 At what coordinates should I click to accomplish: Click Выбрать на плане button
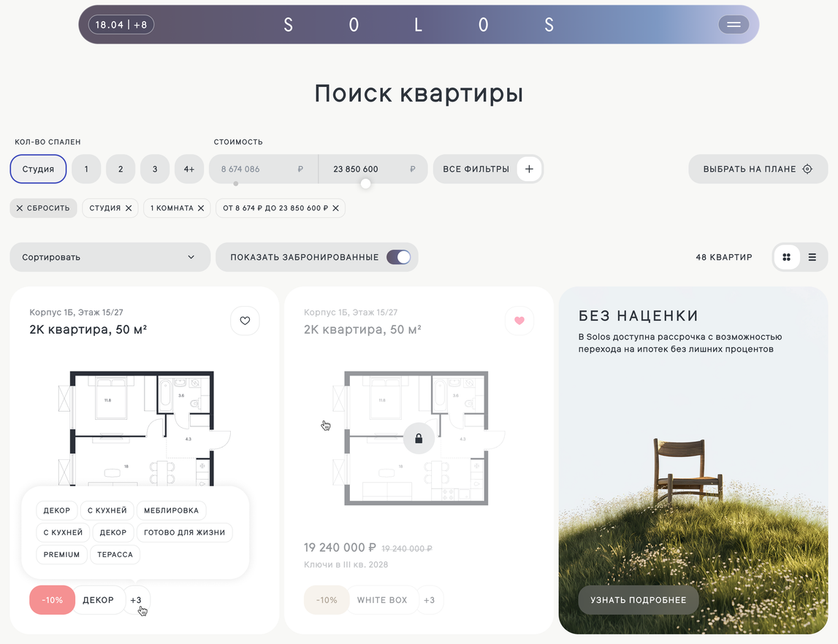click(x=758, y=169)
